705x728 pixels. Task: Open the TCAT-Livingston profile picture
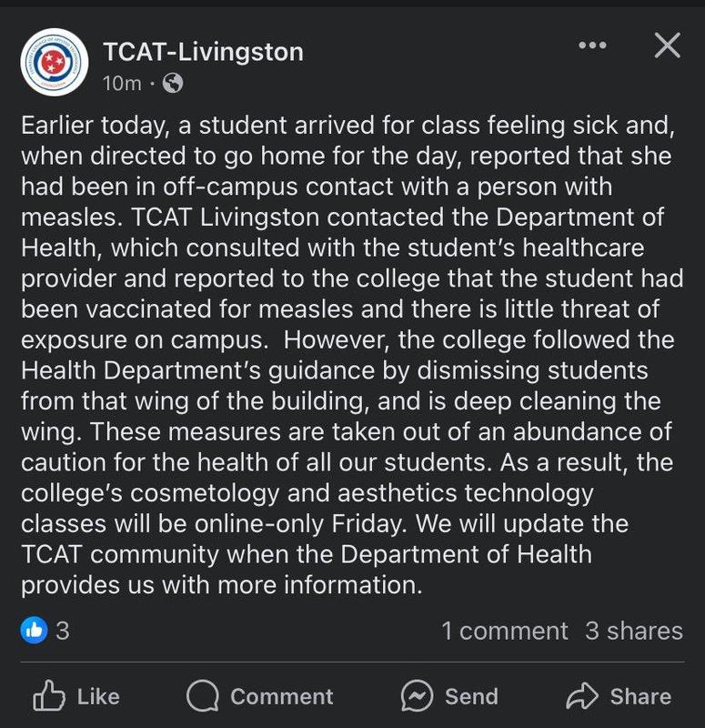coord(54,62)
